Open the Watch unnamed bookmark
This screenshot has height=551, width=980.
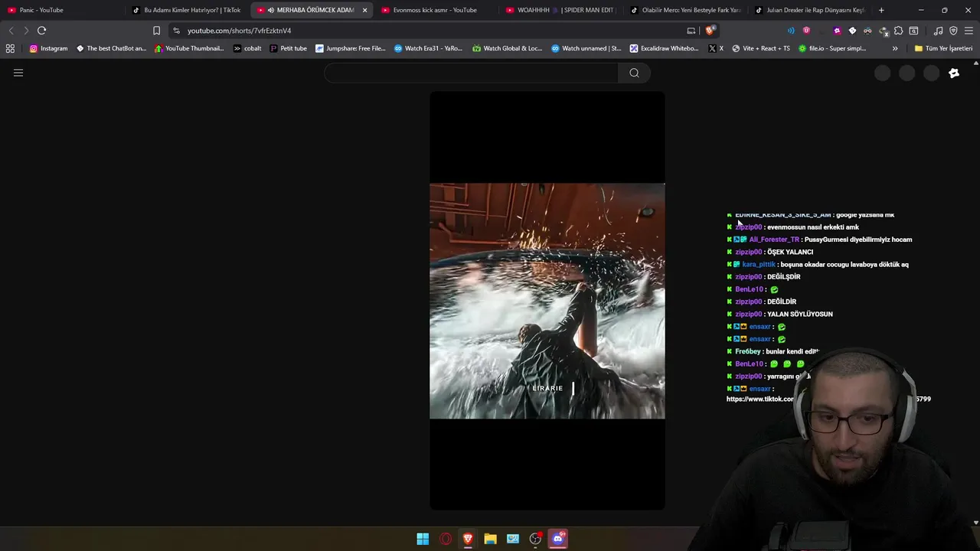coord(586,48)
